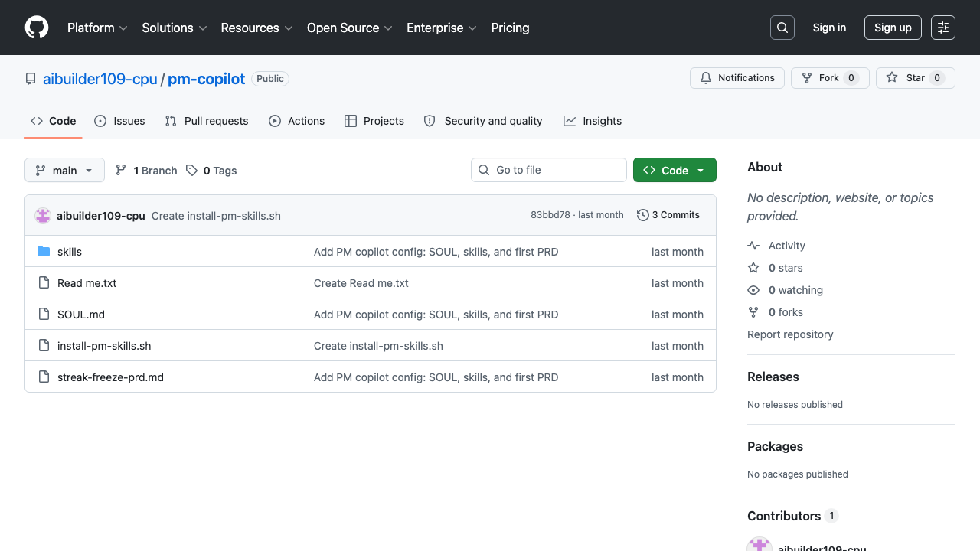Image resolution: width=980 pixels, height=551 pixels.
Task: Click the Activity pulse icon in About
Action: (753, 246)
